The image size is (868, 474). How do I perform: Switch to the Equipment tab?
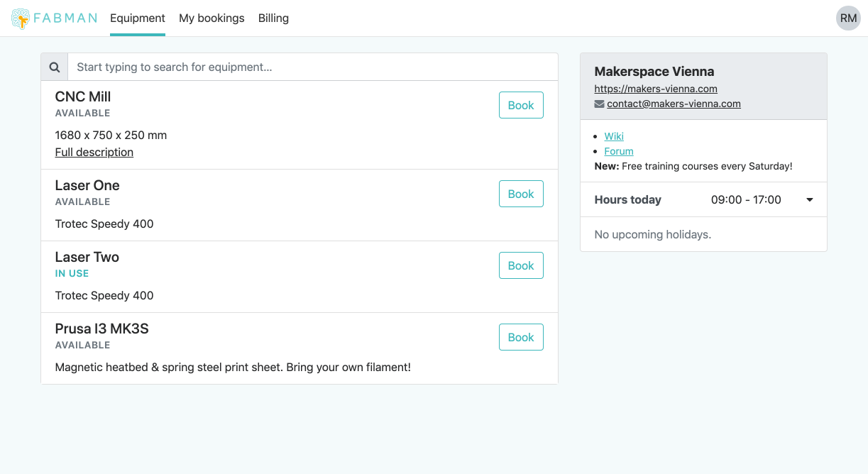(138, 18)
